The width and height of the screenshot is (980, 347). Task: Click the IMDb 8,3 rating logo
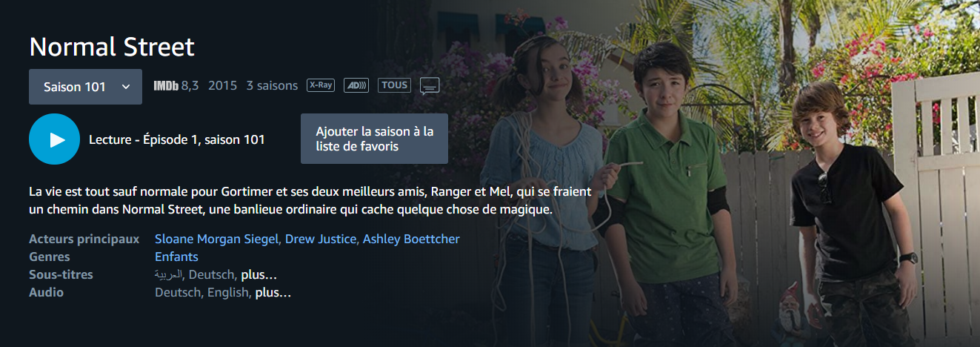point(176,85)
